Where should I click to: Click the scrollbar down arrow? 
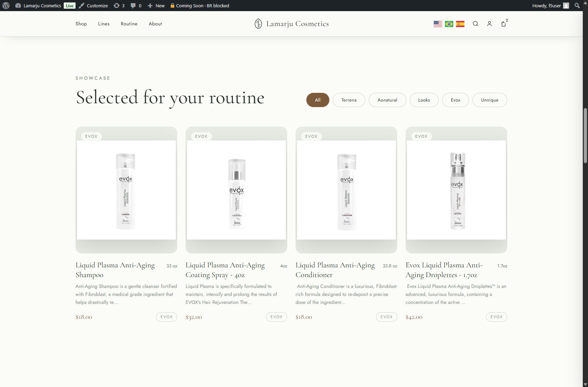point(585,384)
